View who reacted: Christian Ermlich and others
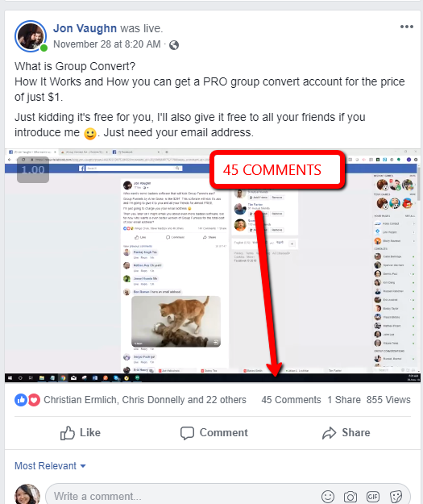The image size is (423, 504). pos(145,400)
